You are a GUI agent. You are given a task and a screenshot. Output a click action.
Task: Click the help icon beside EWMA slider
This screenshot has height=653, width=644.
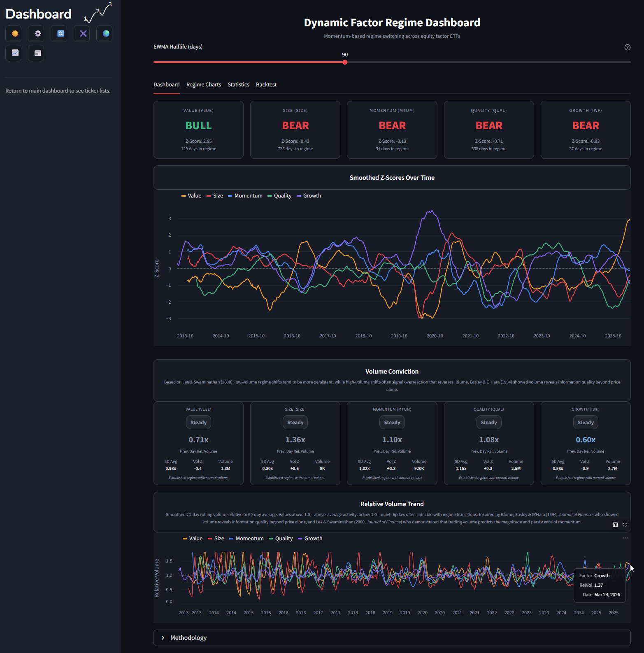(627, 47)
